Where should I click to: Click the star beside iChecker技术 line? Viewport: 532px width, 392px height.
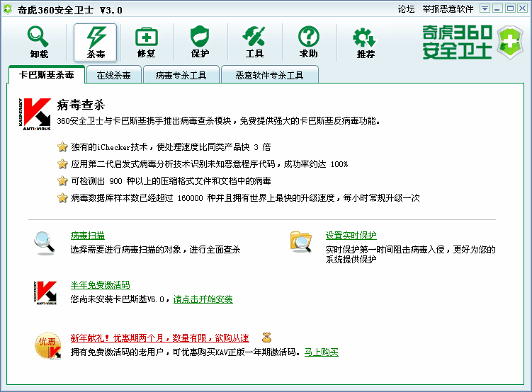[x=62, y=147]
